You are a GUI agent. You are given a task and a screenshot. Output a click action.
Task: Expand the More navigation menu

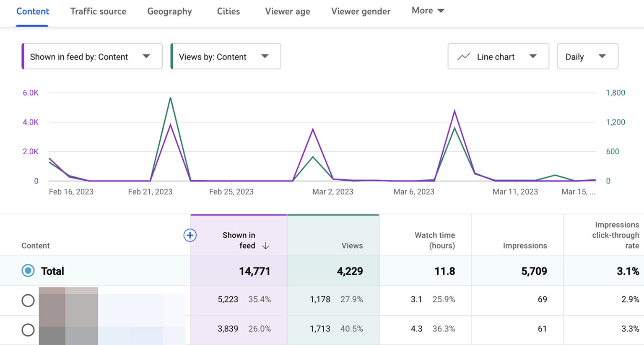427,10
